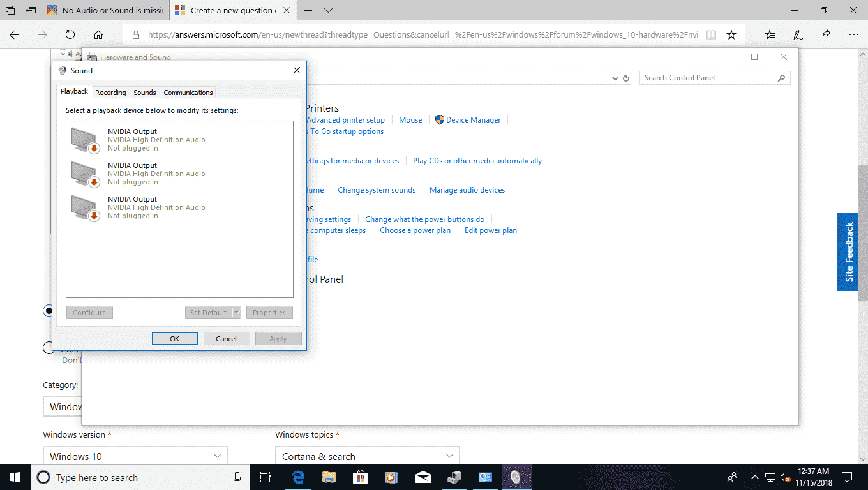
Task: Click the Device Manager shield icon
Action: coord(439,119)
